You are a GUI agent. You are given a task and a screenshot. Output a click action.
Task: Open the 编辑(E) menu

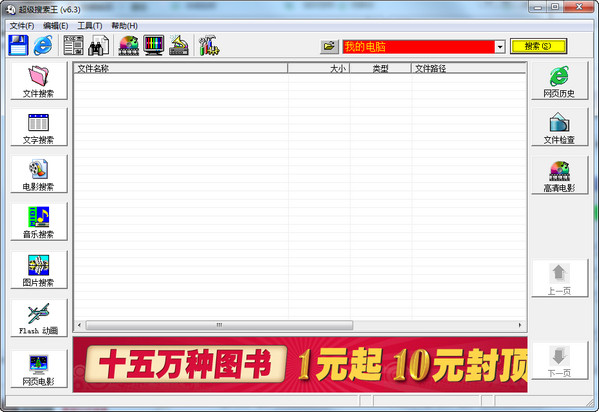(x=55, y=26)
